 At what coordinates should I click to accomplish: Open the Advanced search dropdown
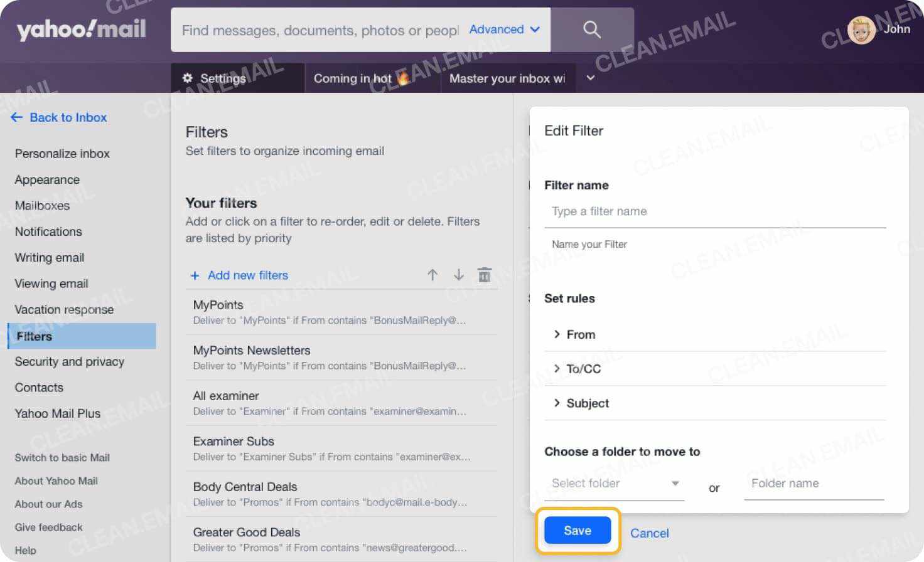point(504,29)
